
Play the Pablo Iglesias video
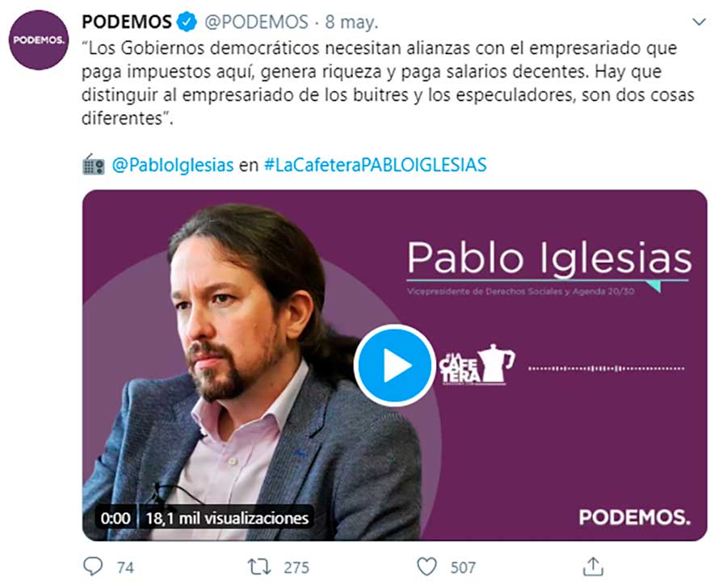[394, 365]
